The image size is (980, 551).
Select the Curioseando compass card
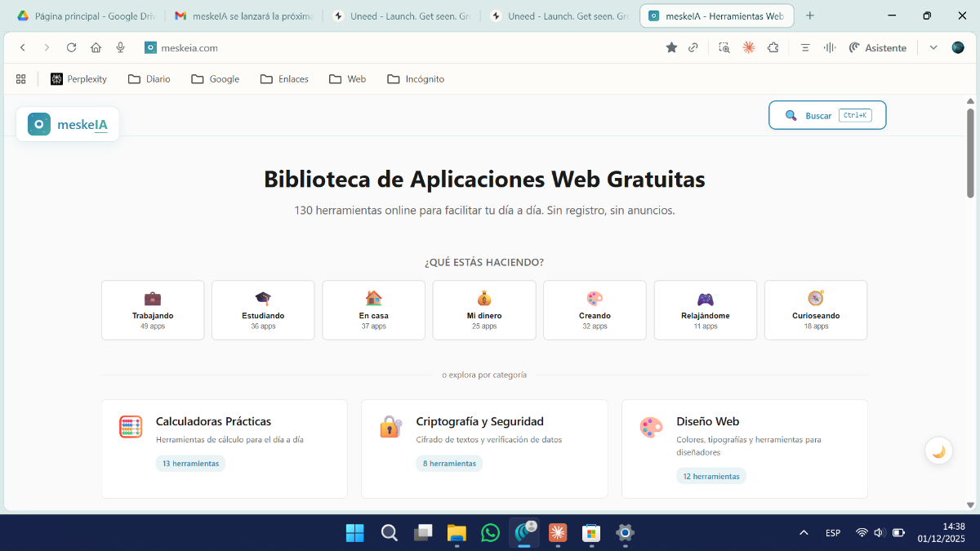pyautogui.click(x=815, y=310)
